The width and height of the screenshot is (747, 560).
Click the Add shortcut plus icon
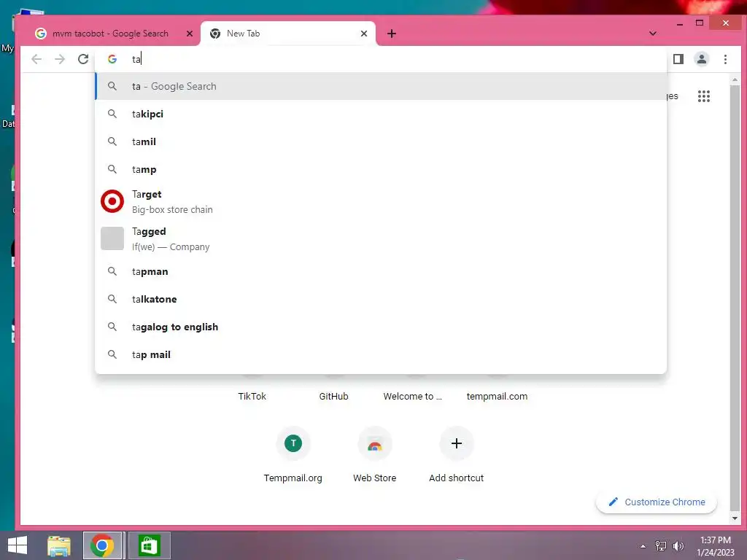(457, 443)
